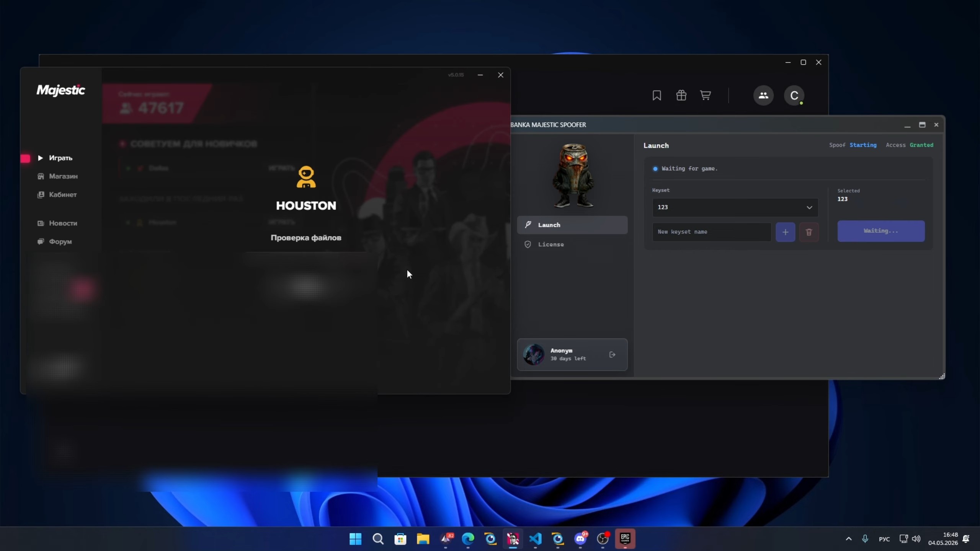980x551 pixels.
Task: Open Магазин in the Majestic sidebar
Action: click(57, 176)
